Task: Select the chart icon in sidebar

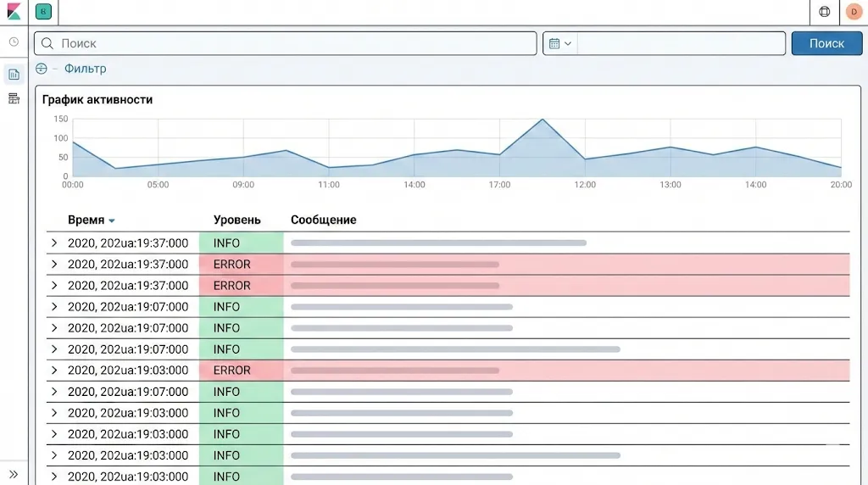Action: point(14,74)
